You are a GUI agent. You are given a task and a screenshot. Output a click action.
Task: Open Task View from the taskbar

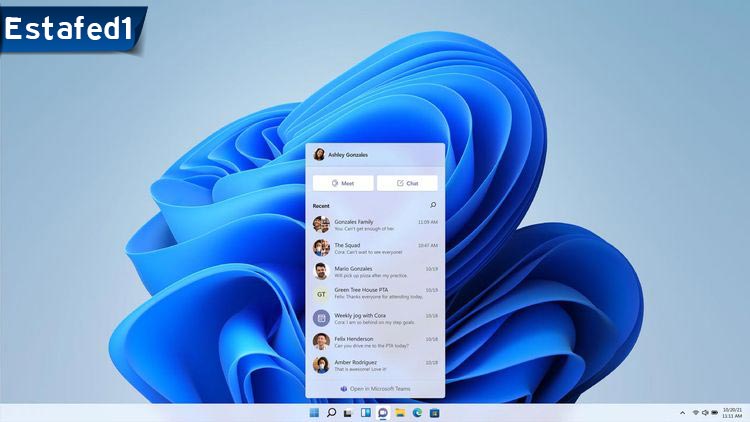pyautogui.click(x=348, y=413)
